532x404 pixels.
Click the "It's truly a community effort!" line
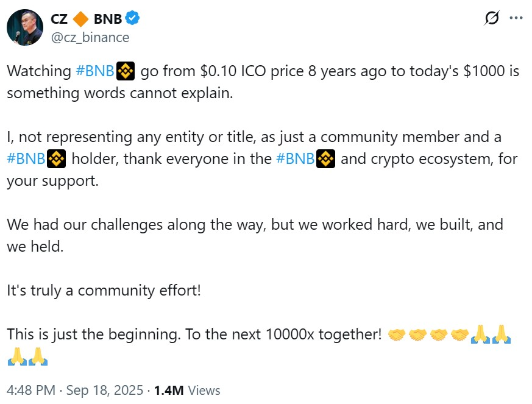click(104, 290)
